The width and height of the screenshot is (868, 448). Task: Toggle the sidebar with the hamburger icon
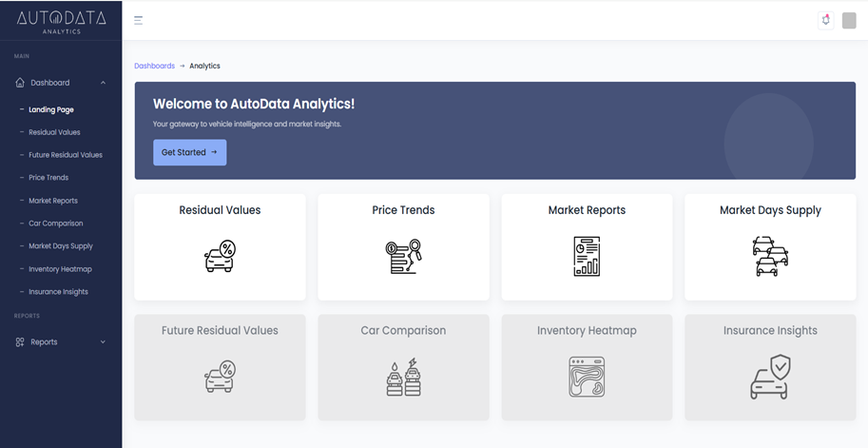[139, 20]
